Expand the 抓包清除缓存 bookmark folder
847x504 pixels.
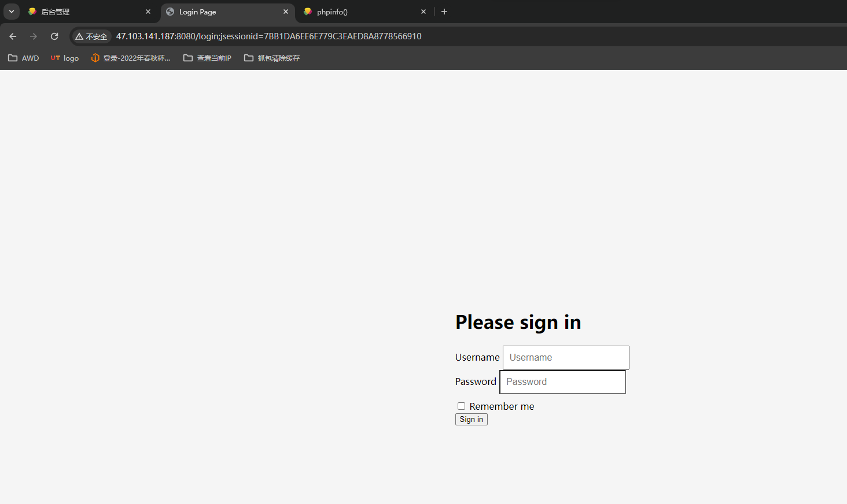272,58
